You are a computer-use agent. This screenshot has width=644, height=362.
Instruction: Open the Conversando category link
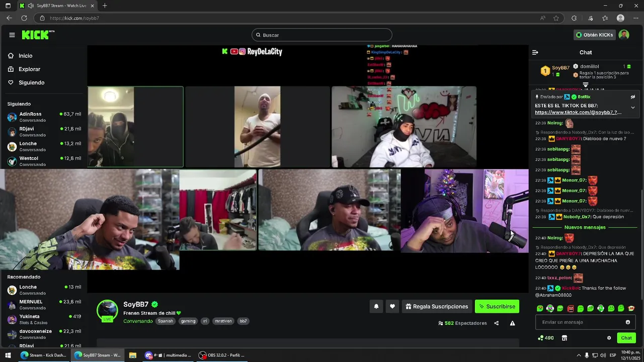pyautogui.click(x=138, y=321)
